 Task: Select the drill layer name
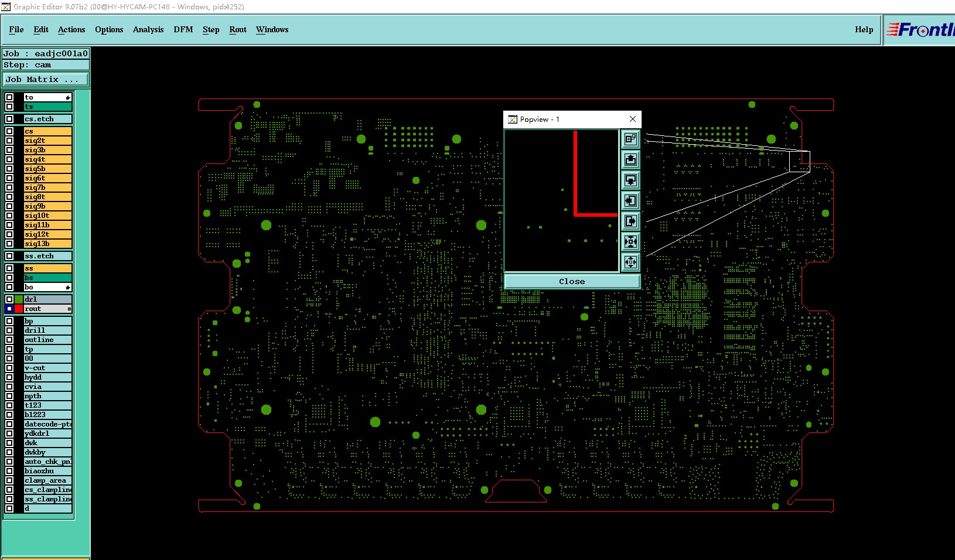point(48,330)
